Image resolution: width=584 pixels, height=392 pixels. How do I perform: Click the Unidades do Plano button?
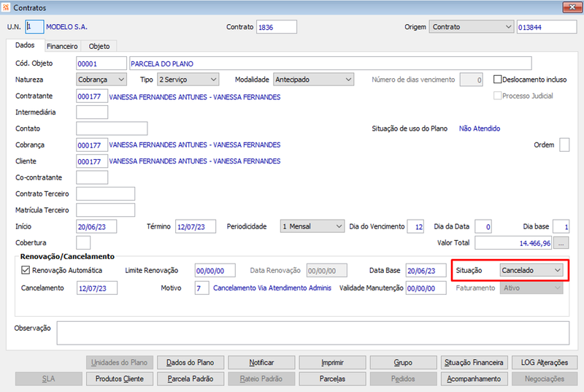pyautogui.click(x=119, y=362)
